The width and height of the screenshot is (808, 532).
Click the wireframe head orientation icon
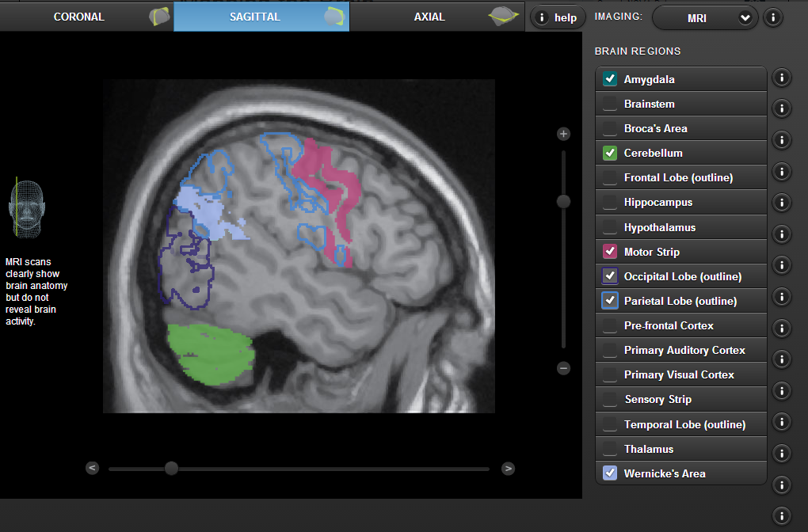27,208
